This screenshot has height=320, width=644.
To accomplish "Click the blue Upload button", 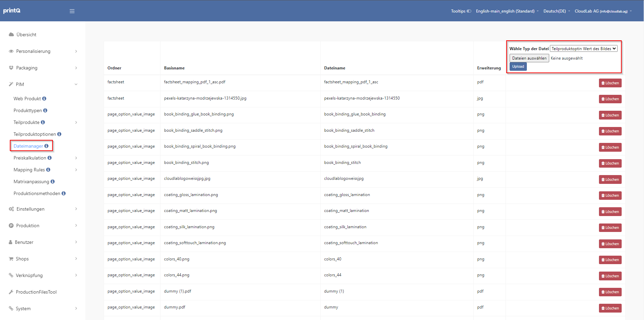I will click(518, 66).
